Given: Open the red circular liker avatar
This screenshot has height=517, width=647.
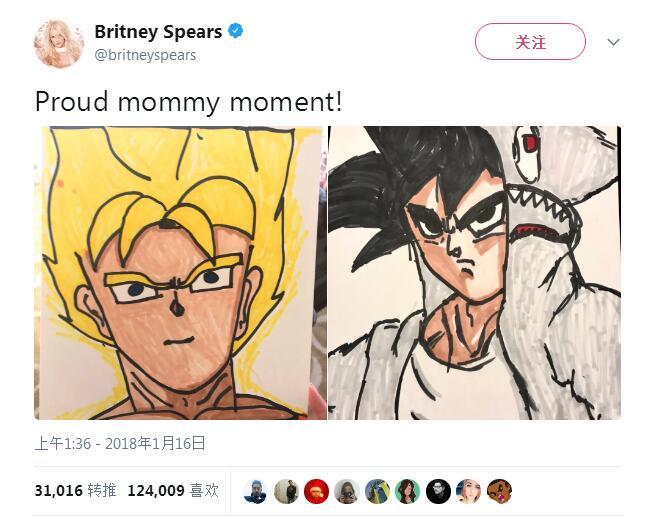Looking at the screenshot, I should [x=316, y=491].
